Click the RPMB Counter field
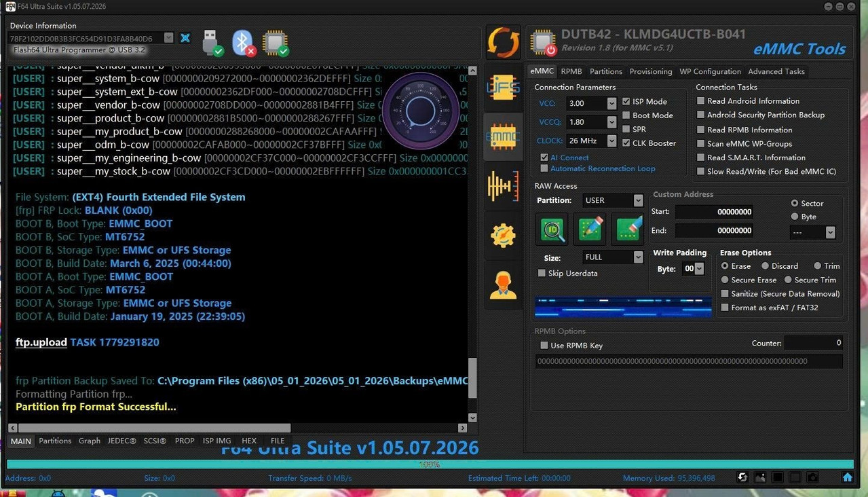The image size is (868, 497). tap(813, 343)
